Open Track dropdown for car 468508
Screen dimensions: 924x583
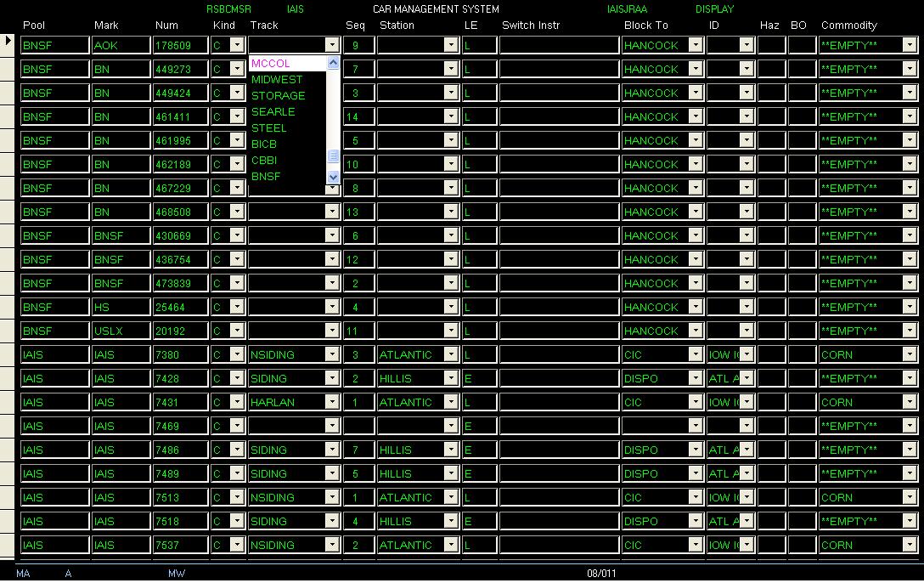point(332,212)
